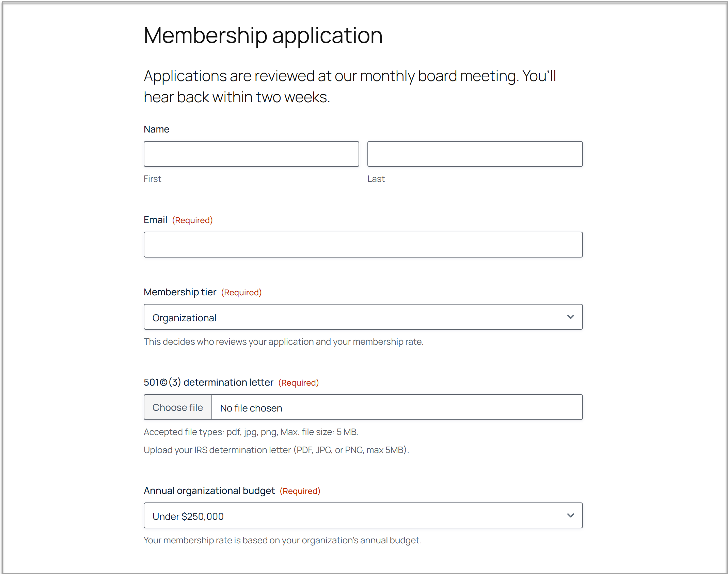The width and height of the screenshot is (728, 574).
Task: Open the Annual organizational budget dropdown
Action: [363, 515]
